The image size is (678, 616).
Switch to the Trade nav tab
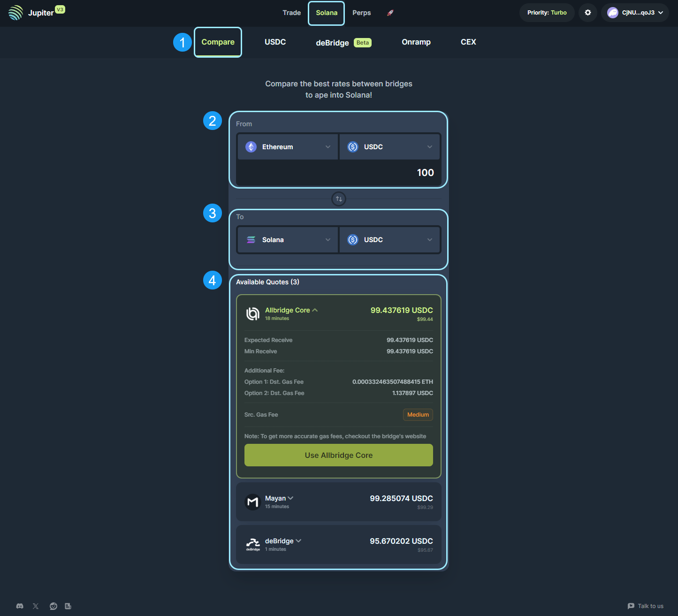pos(291,13)
